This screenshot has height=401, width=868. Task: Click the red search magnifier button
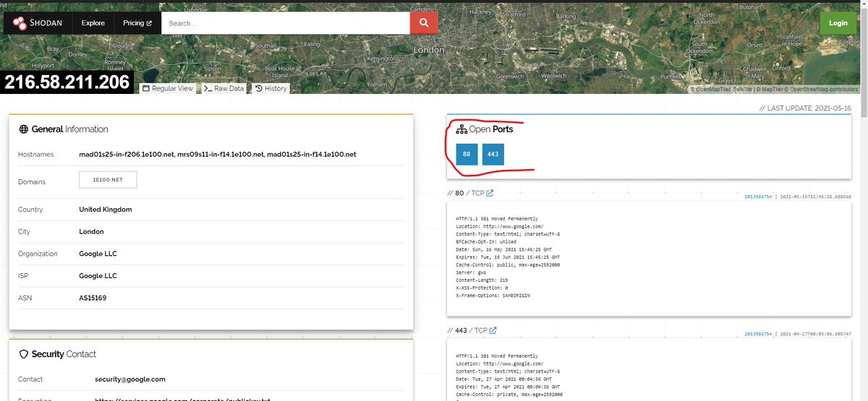click(x=424, y=23)
